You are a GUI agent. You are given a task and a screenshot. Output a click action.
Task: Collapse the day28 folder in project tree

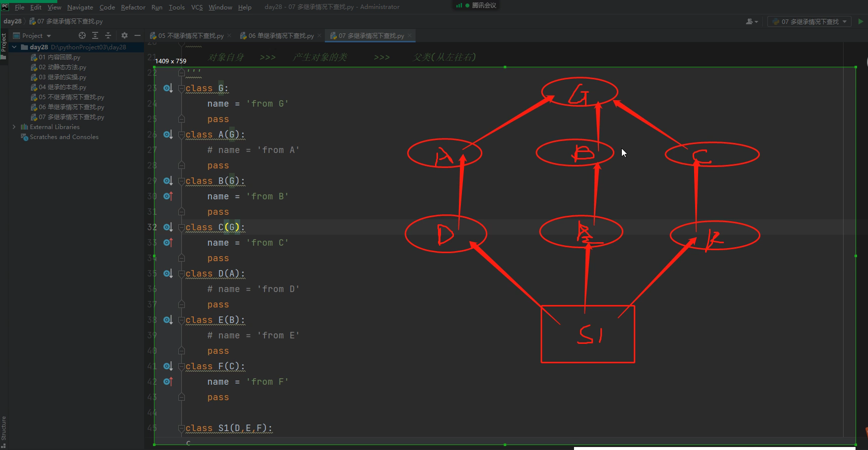[14, 47]
